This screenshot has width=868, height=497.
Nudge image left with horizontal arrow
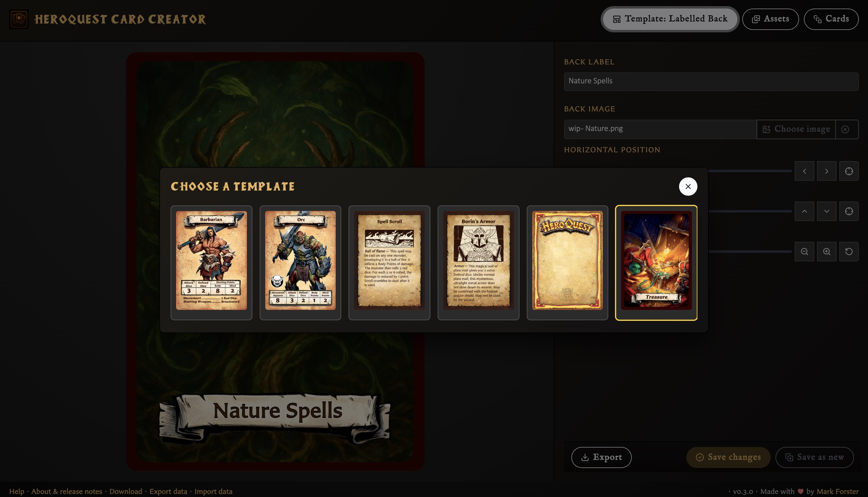coord(805,171)
